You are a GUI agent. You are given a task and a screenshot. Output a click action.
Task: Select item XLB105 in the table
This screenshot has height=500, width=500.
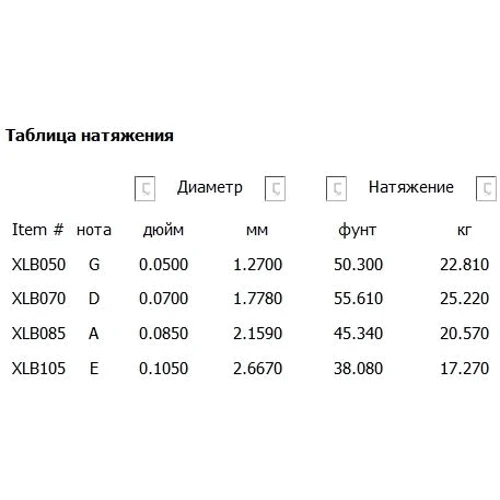39,368
